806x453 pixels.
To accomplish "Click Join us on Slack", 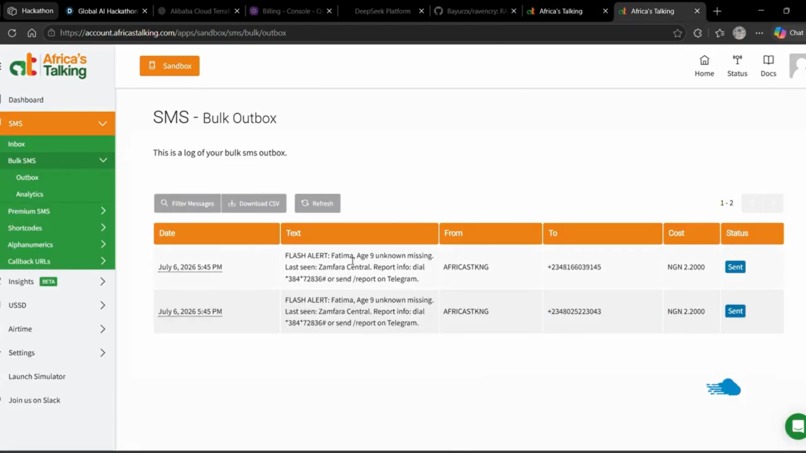I will [x=34, y=400].
